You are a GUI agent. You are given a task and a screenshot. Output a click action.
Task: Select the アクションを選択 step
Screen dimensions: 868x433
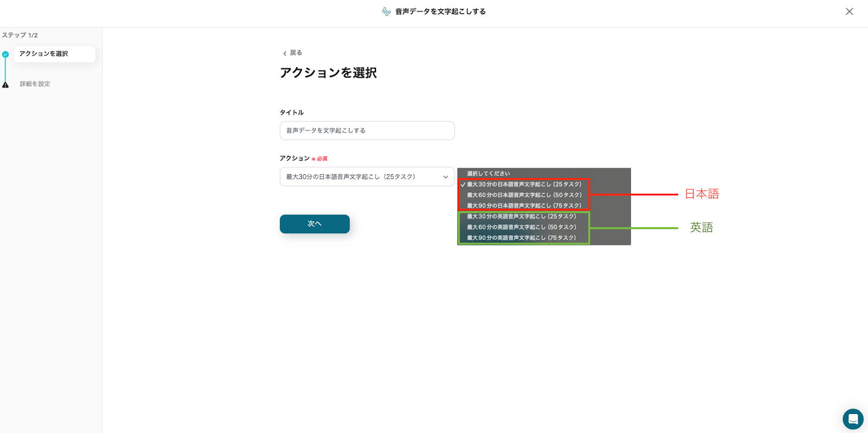[x=54, y=54]
